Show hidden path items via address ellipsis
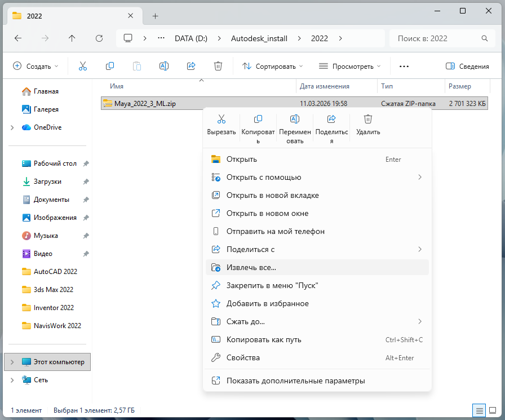 pyautogui.click(x=161, y=38)
